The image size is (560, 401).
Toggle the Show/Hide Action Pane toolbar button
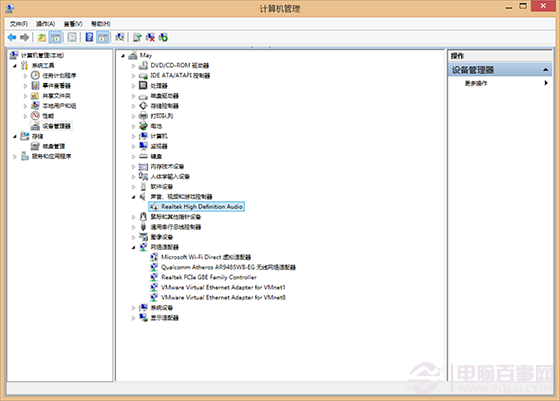[x=103, y=37]
